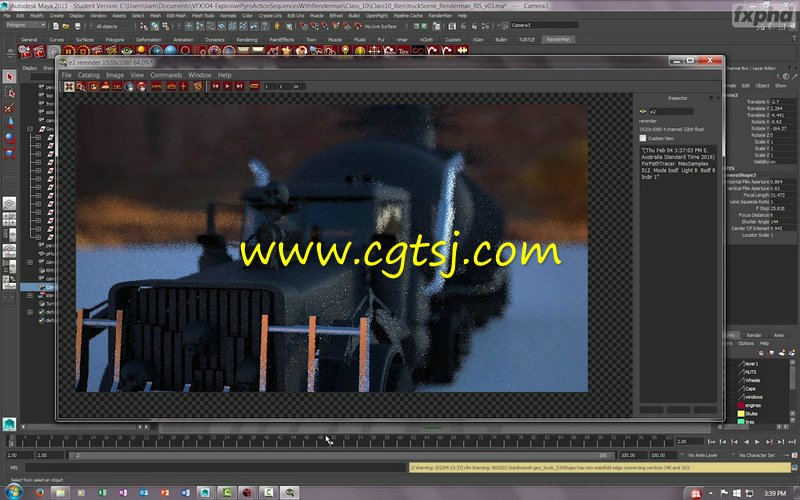Click the eye icon on RenderMan shelf

pyautogui.click(x=126, y=51)
